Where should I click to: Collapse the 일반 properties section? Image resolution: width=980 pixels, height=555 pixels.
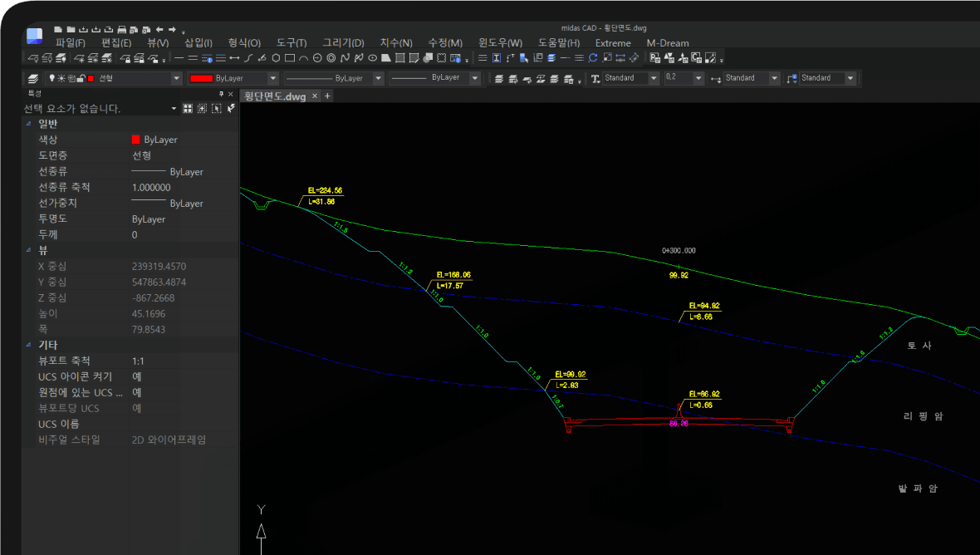[x=28, y=124]
